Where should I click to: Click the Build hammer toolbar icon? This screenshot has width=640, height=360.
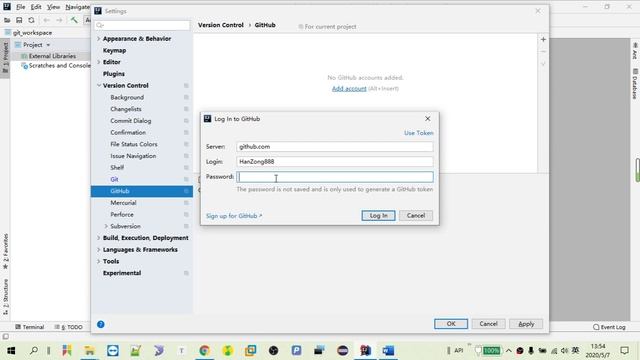[x=74, y=20]
